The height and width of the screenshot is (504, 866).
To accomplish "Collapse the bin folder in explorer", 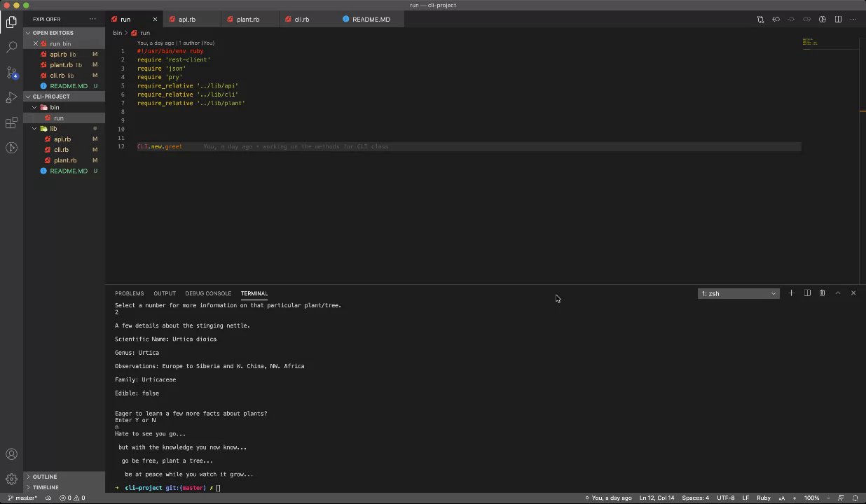I will (54, 107).
